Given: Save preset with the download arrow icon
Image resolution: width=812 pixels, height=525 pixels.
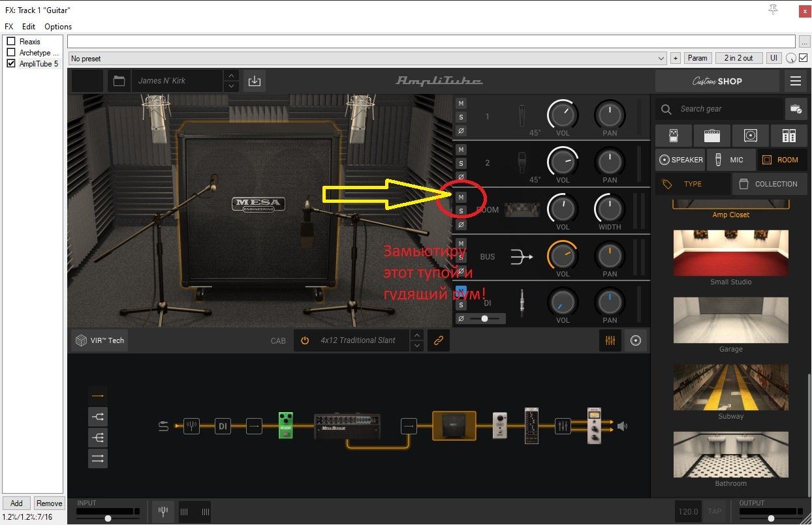Looking at the screenshot, I should tap(255, 81).
